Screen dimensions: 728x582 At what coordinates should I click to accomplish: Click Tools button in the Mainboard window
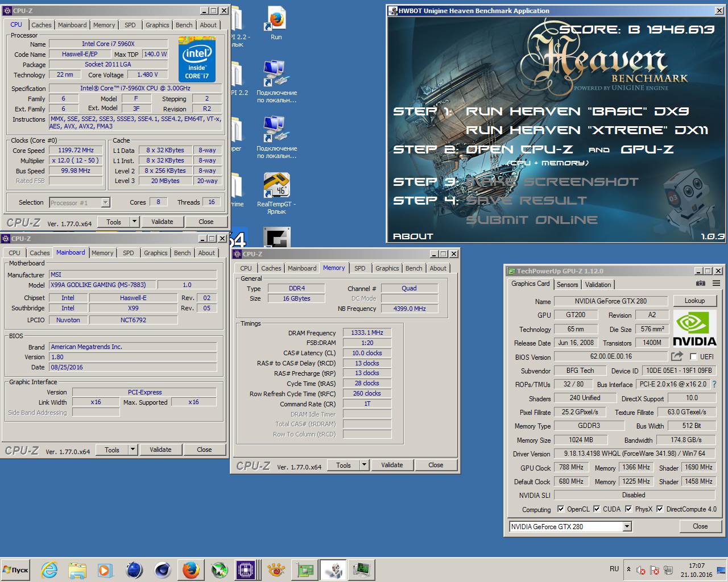click(112, 449)
